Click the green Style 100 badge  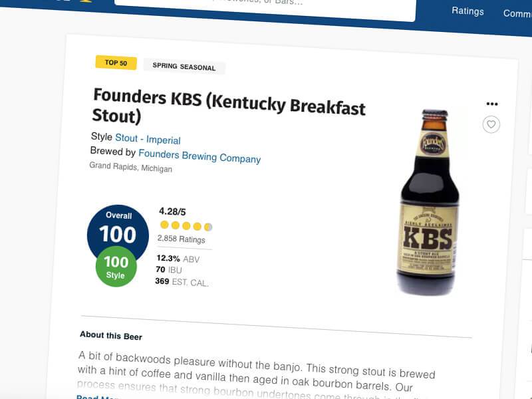pyautogui.click(x=118, y=265)
